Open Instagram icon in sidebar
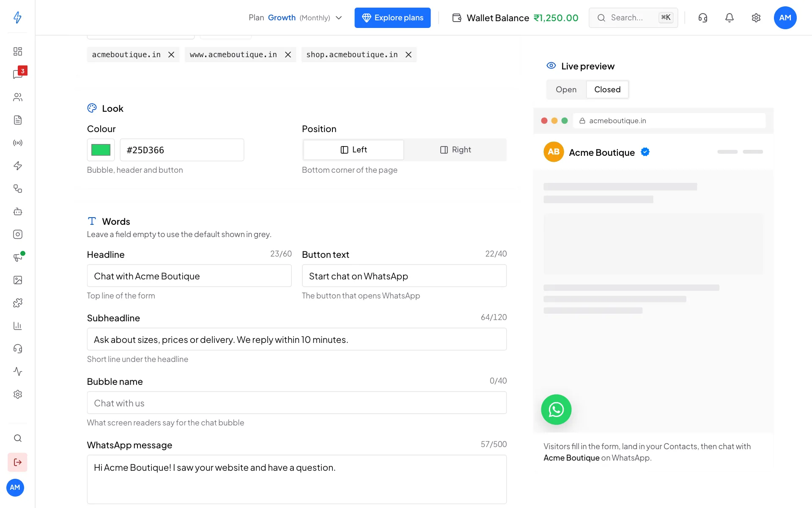Screen dimensions: 812x508 (x=17, y=234)
